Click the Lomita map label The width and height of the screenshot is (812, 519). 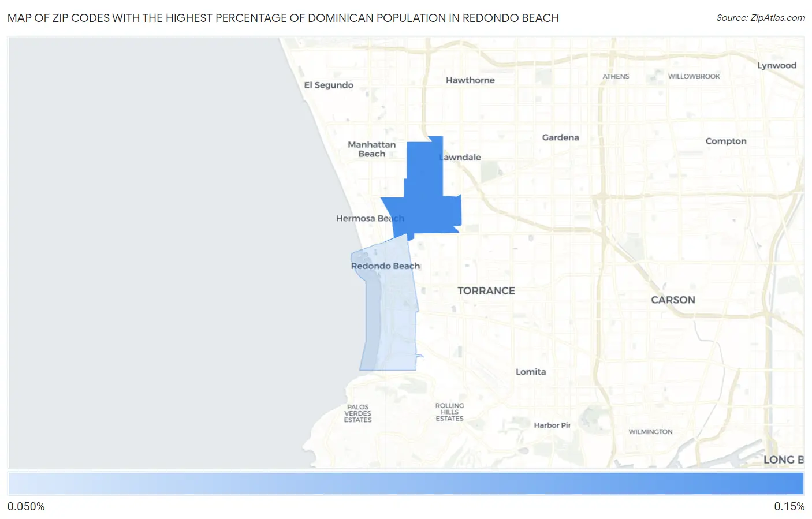(531, 372)
